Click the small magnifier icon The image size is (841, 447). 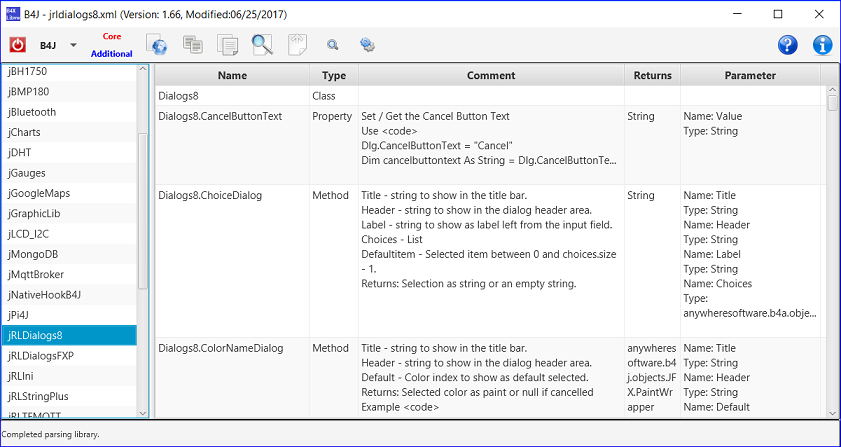coord(333,45)
